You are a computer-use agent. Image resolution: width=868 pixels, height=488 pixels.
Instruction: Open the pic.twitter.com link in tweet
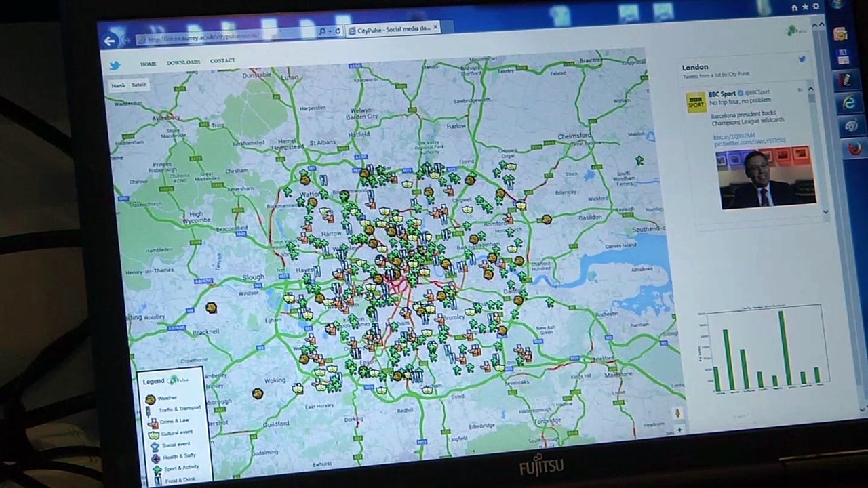[x=749, y=142]
